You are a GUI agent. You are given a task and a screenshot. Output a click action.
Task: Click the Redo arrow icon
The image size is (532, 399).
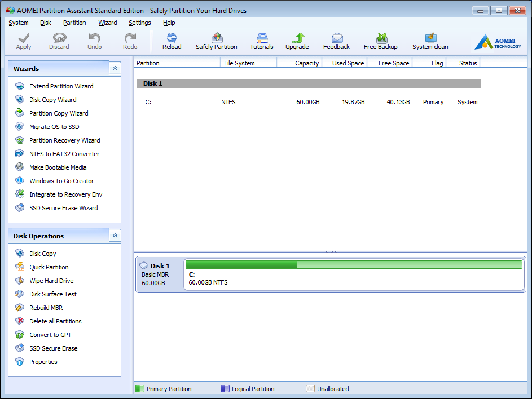[130, 38]
